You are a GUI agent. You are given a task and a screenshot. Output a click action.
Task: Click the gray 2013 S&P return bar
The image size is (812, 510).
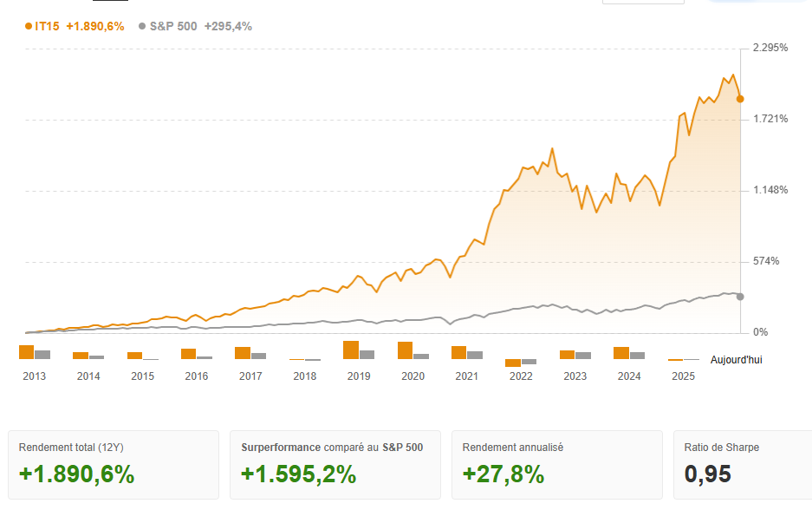pos(42,355)
